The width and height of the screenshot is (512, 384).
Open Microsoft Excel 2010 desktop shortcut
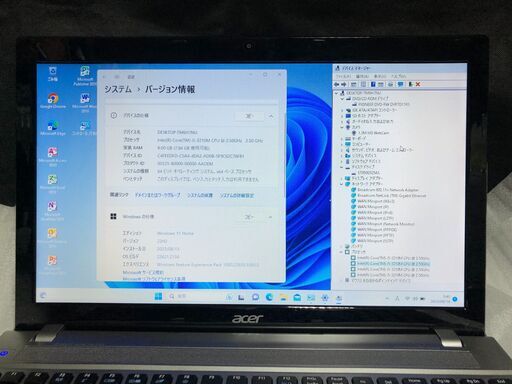click(53, 184)
